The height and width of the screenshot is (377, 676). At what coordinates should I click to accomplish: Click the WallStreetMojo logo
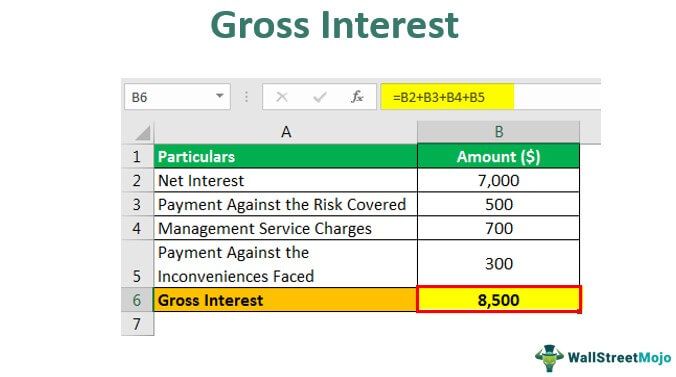603,358
